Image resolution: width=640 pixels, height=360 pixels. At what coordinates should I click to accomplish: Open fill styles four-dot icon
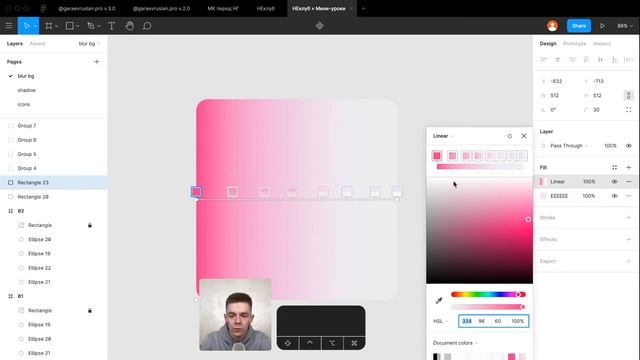(614, 167)
